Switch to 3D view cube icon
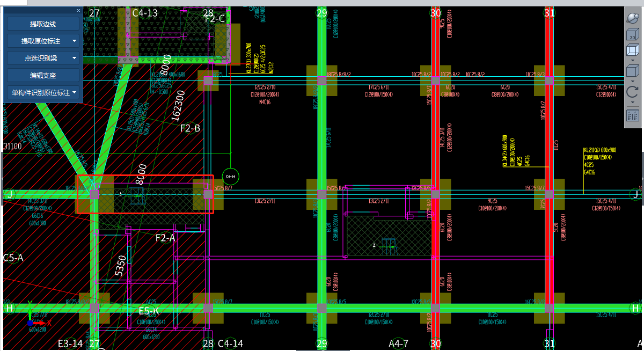 tap(633, 34)
